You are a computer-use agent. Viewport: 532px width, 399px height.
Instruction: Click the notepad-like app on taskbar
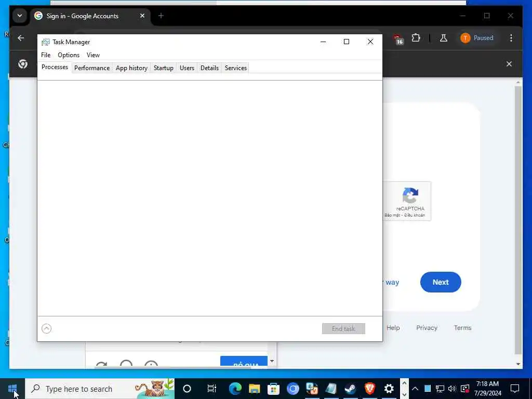331,389
